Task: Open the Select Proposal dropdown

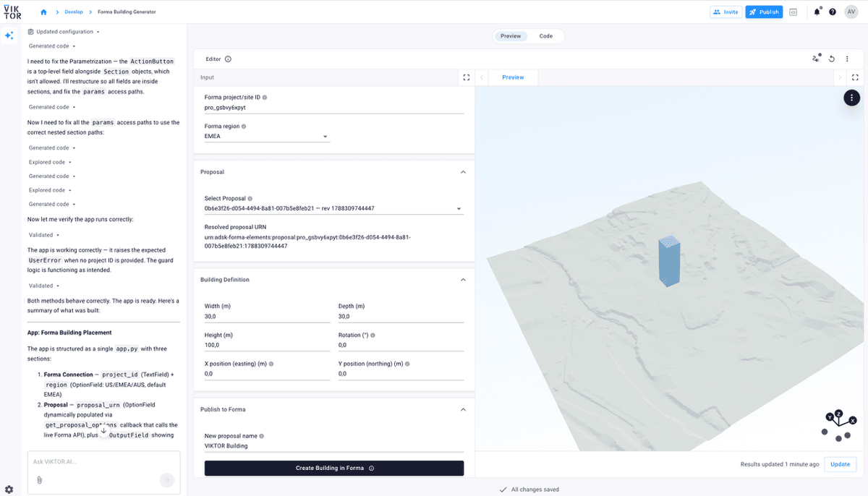Action: pos(334,208)
